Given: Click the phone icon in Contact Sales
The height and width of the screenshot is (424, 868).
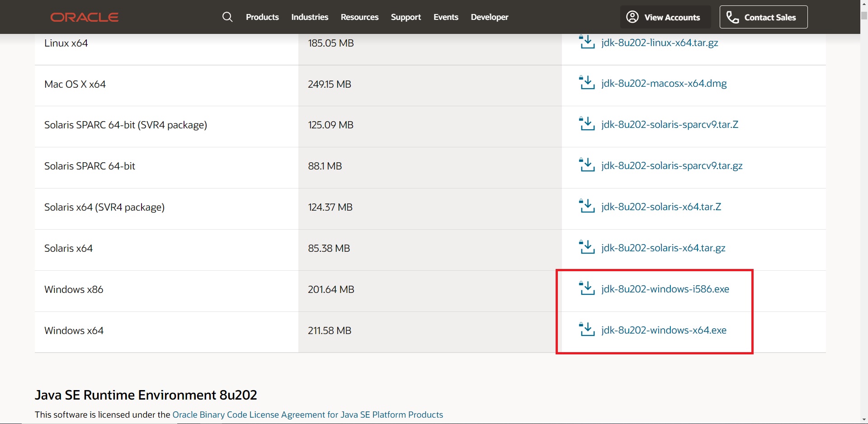Looking at the screenshot, I should tap(732, 17).
